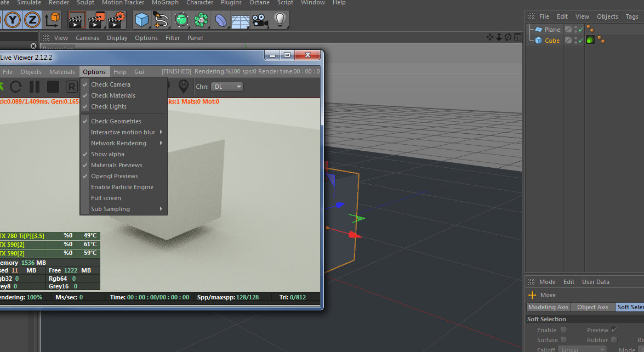The width and height of the screenshot is (644, 352).
Task: Toggle Plane render visibility green checkmark
Action: click(x=581, y=30)
